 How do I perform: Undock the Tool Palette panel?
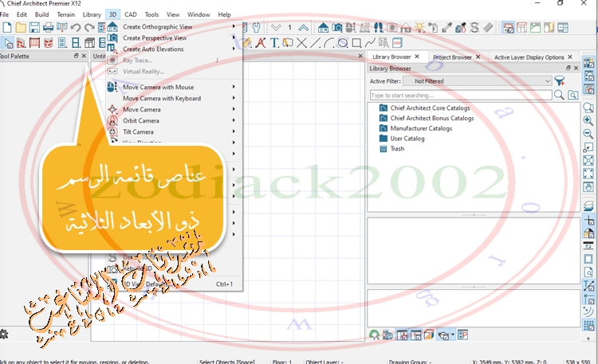pos(77,56)
